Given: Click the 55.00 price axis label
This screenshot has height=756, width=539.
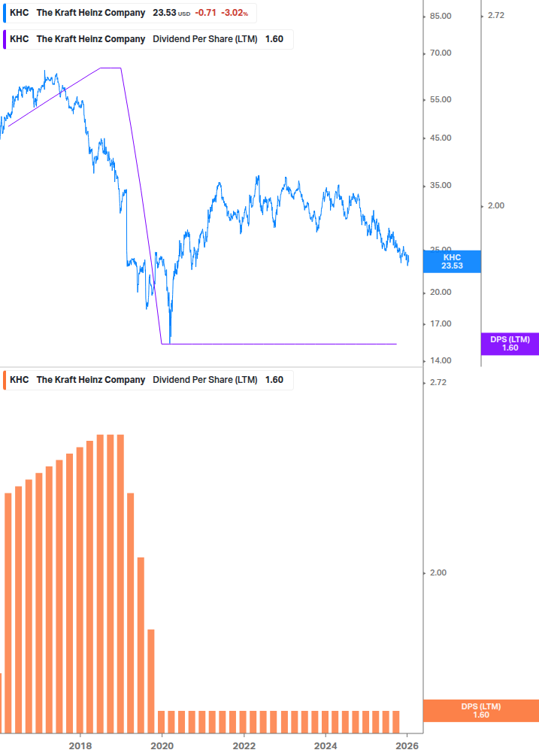Looking at the screenshot, I should pos(441,100).
